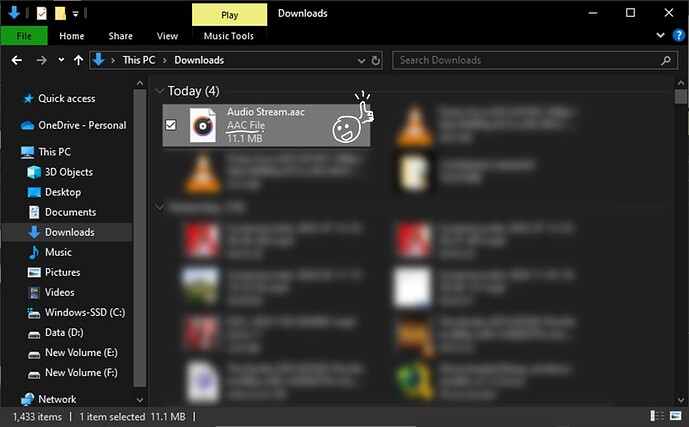Switch to large thumbnails view icon
689x427 pixels.
676,416
